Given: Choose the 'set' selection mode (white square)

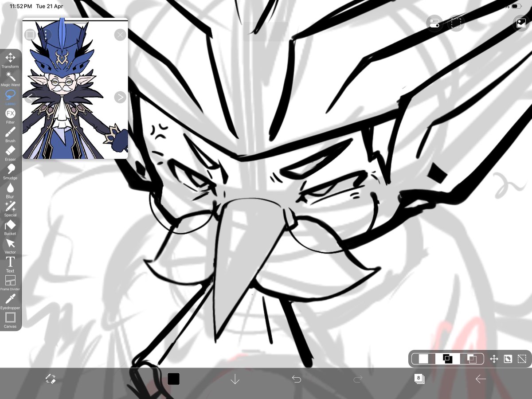Looking at the screenshot, I should 423,359.
